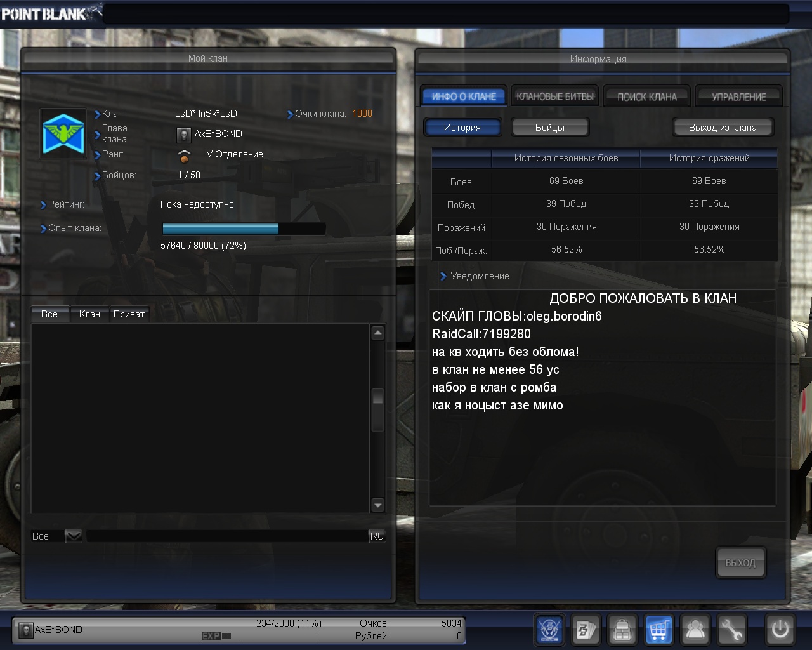Click the Поб./Пораж. row label
This screenshot has height=650, width=812.
tap(461, 251)
